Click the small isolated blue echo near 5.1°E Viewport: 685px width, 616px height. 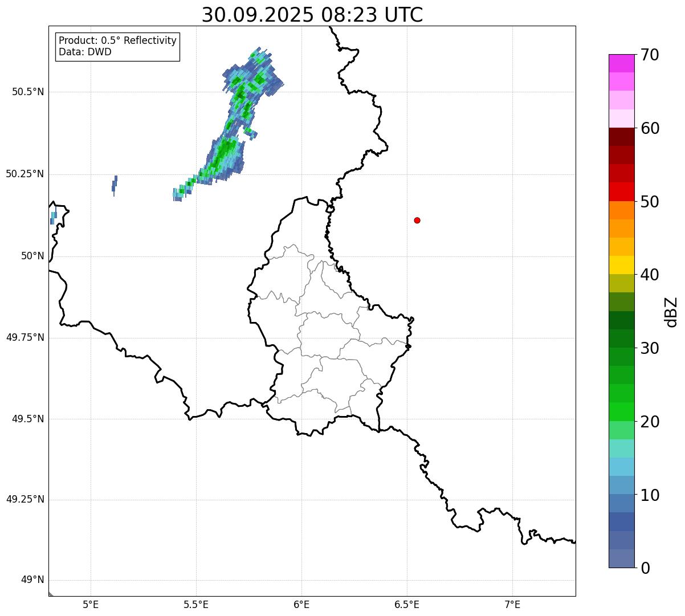pos(115,185)
